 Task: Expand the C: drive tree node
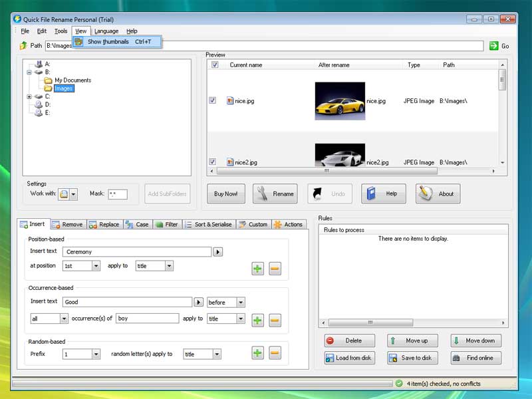29,96
